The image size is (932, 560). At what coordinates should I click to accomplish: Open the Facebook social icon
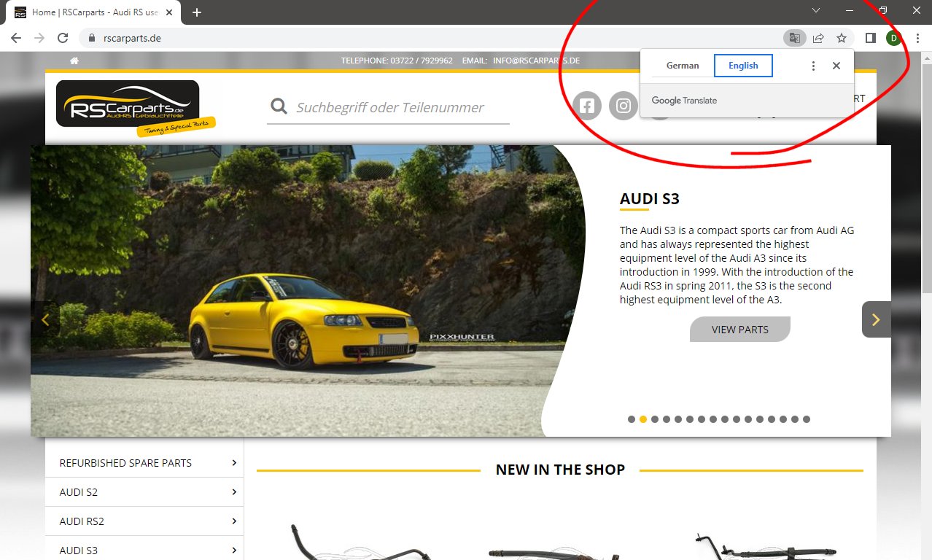586,106
